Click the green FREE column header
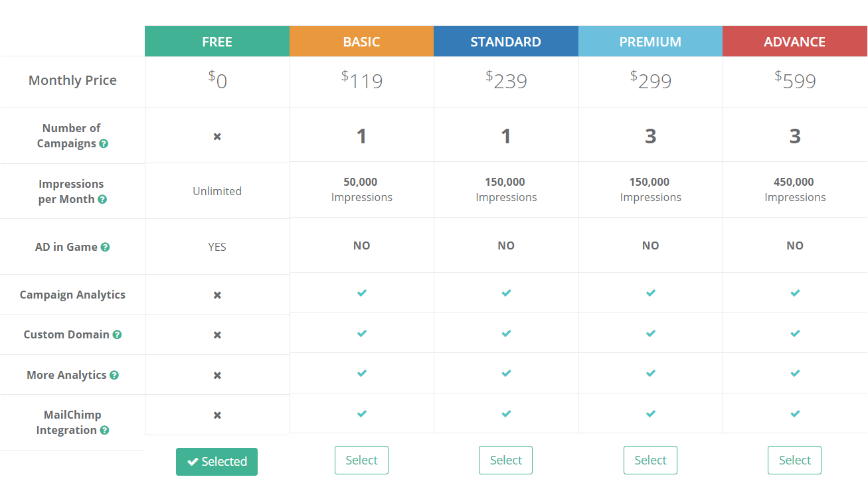The image size is (868, 491). point(217,42)
